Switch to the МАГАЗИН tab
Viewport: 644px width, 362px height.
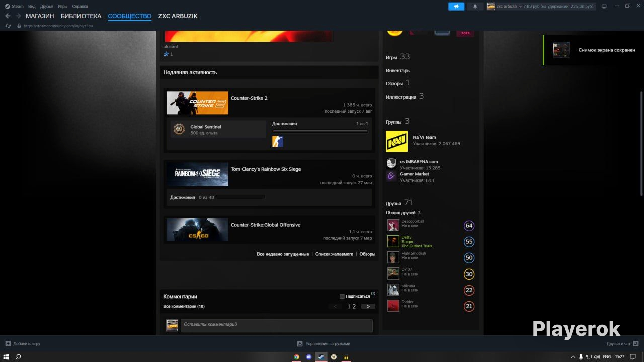[40, 16]
